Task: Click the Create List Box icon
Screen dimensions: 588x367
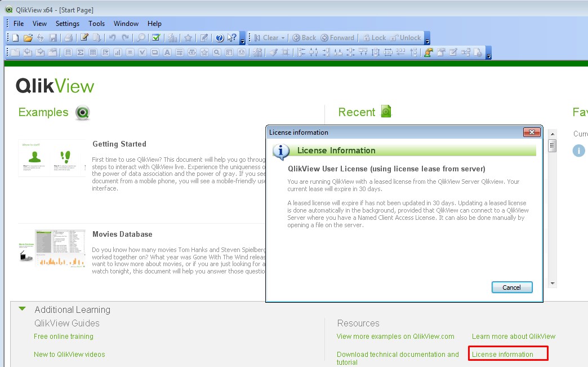Action: [x=68, y=52]
